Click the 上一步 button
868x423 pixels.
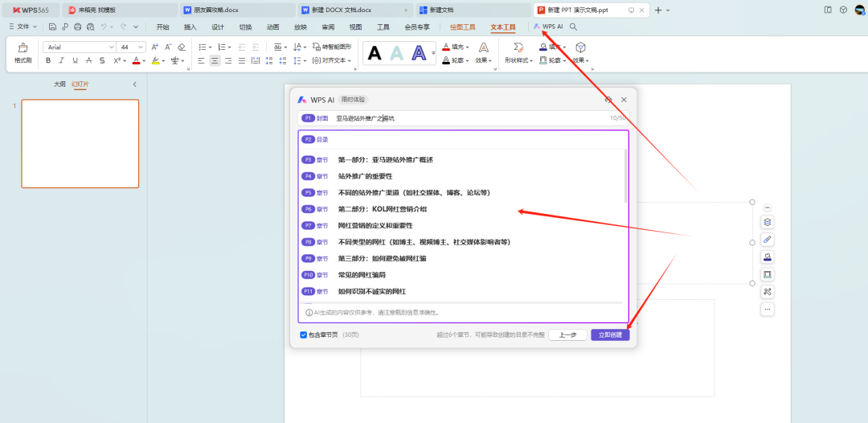pyautogui.click(x=567, y=335)
